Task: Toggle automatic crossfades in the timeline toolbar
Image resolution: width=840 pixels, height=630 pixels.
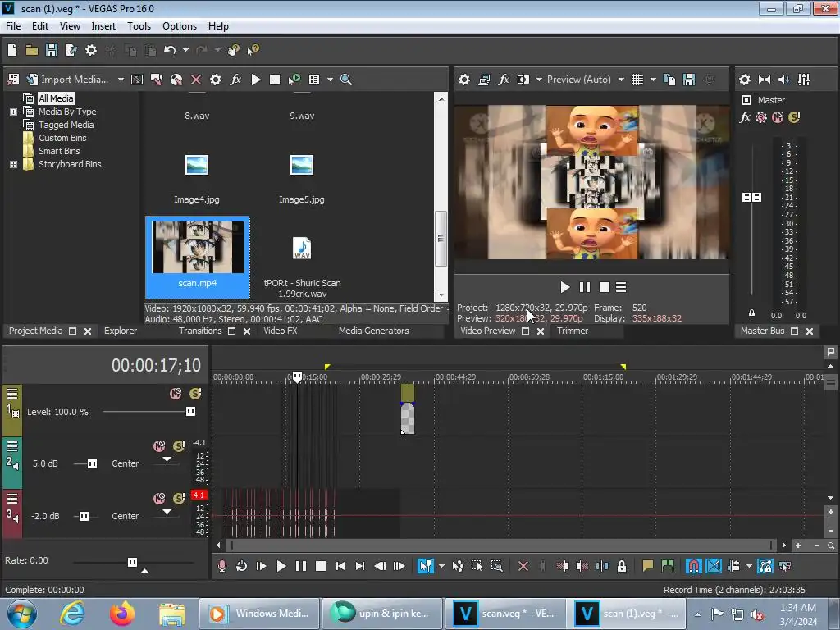Action: click(x=714, y=566)
